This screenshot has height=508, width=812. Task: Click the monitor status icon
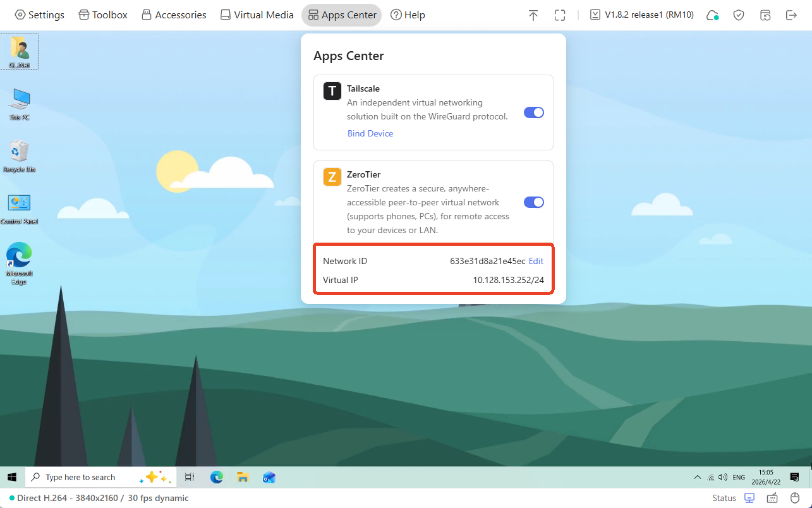(x=749, y=498)
